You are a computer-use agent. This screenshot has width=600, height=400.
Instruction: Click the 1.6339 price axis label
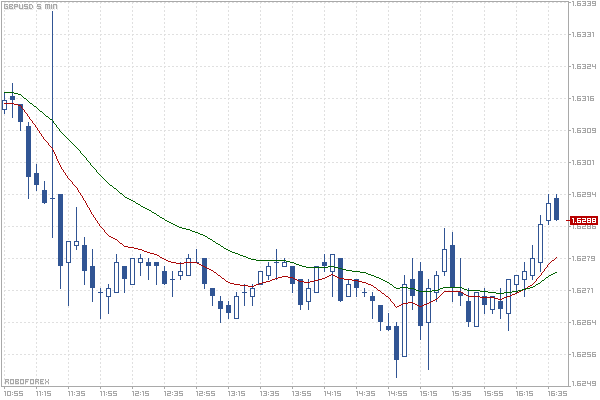click(x=584, y=3)
